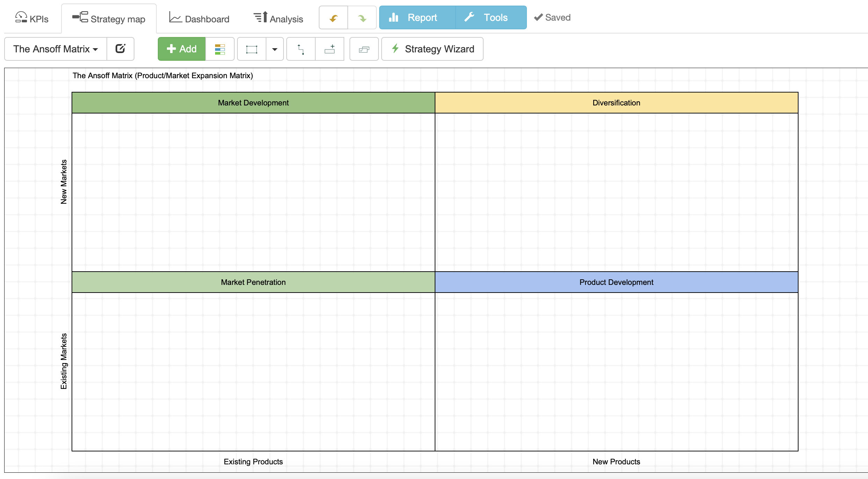Click the redo arrow icon
Image resolution: width=868 pixels, height=479 pixels.
(362, 18)
